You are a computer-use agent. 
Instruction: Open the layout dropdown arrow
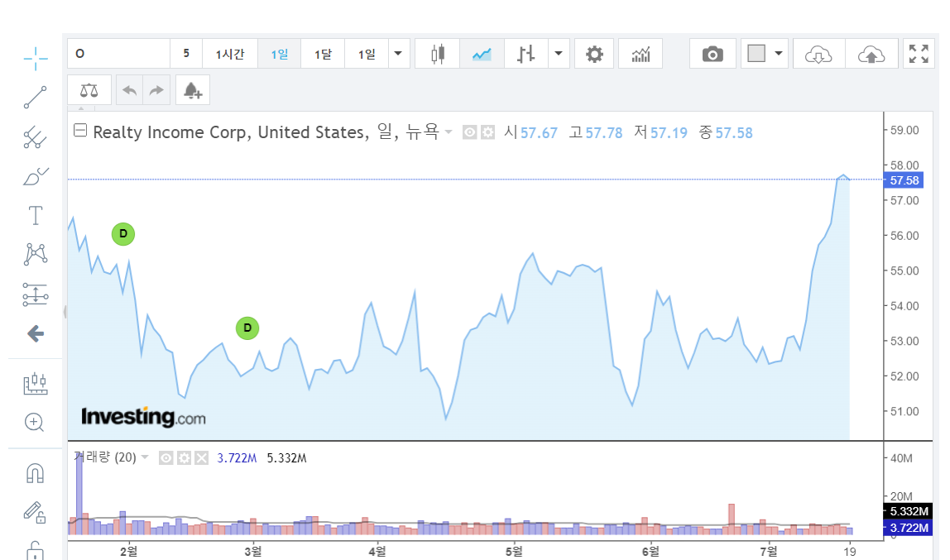coord(780,54)
